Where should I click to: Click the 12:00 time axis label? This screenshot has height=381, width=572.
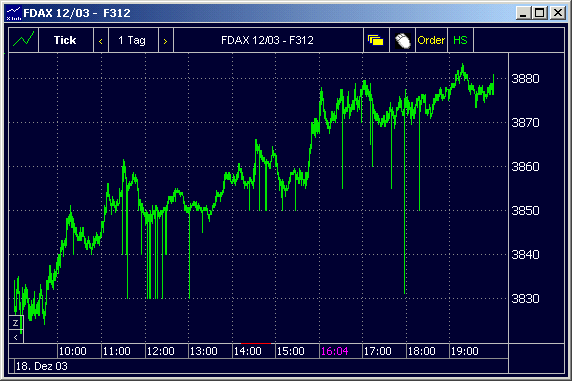(160, 351)
